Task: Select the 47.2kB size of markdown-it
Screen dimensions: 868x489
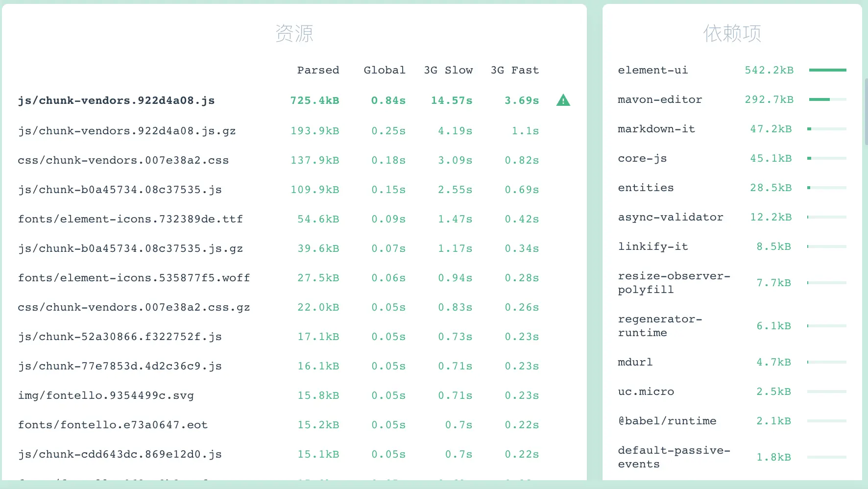Action: (x=771, y=129)
